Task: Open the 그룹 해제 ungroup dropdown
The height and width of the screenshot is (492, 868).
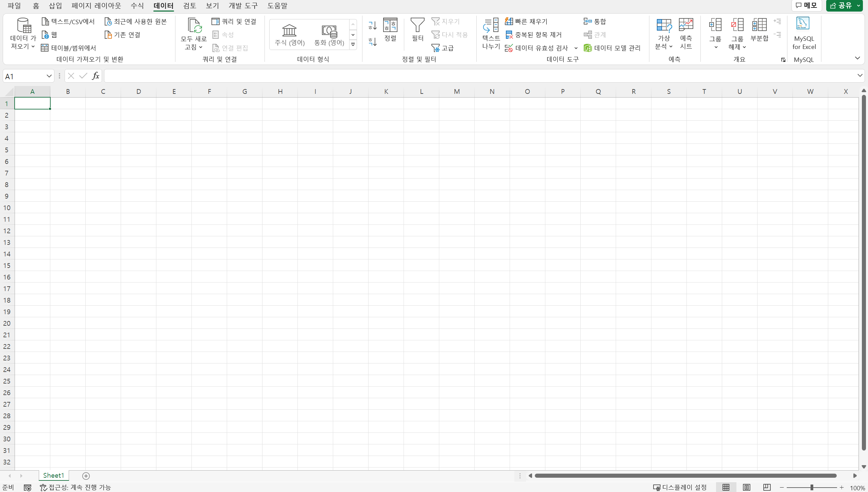Action: [737, 34]
